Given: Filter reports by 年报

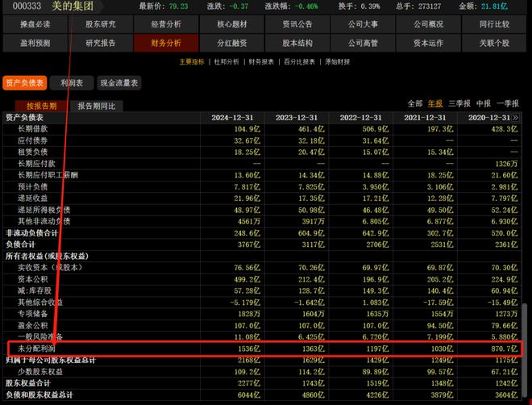Looking at the screenshot, I should (435, 103).
